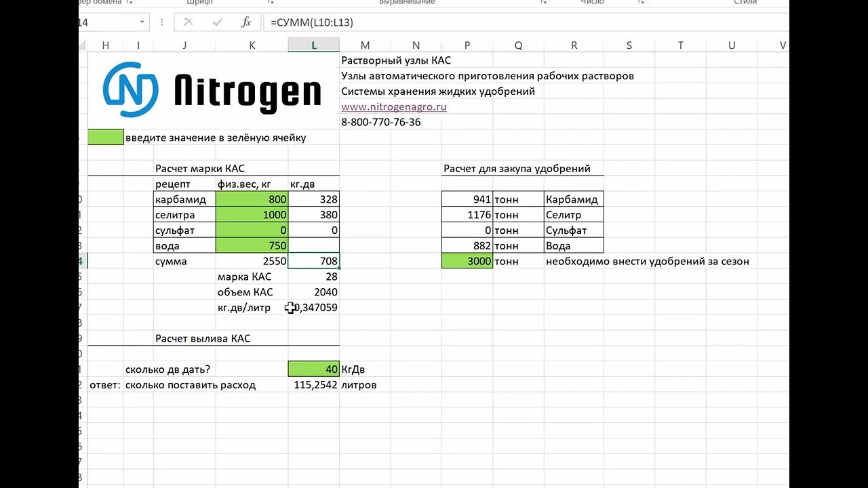Select the 'Селитр' purchase label cell

coord(574,215)
